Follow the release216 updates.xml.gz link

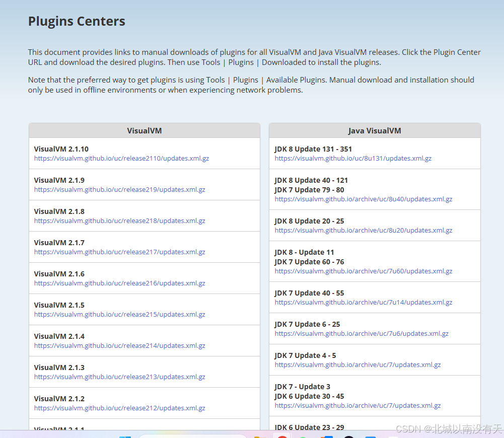(119, 283)
